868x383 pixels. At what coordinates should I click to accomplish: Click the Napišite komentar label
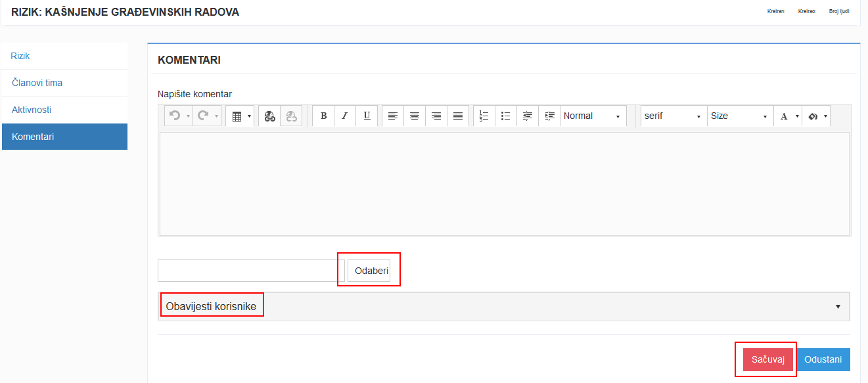pos(194,94)
